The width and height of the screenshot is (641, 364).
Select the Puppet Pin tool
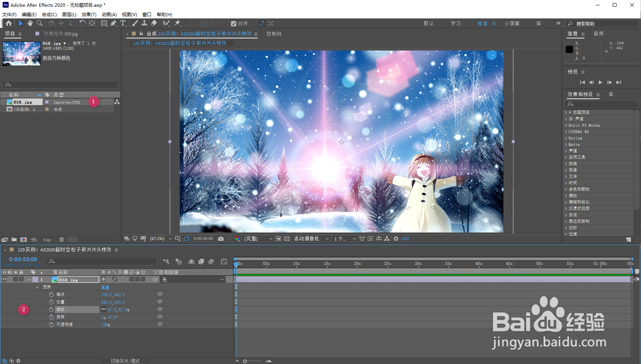coord(177,23)
